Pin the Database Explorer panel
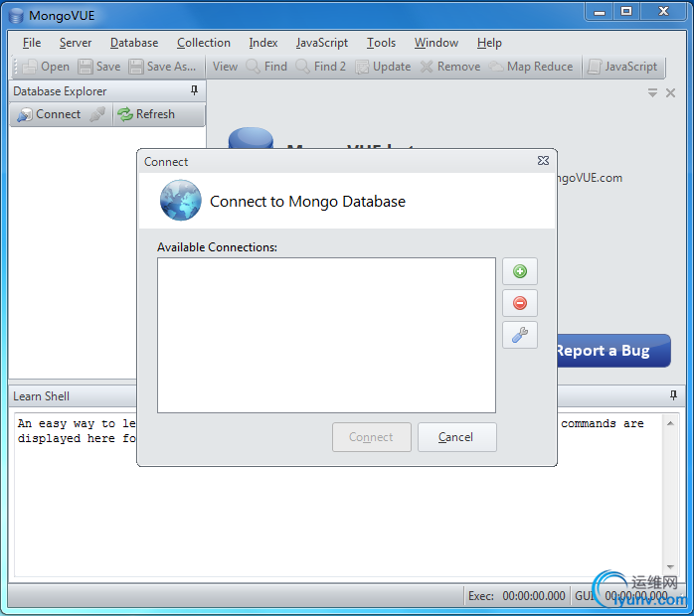The image size is (694, 616). tap(194, 90)
